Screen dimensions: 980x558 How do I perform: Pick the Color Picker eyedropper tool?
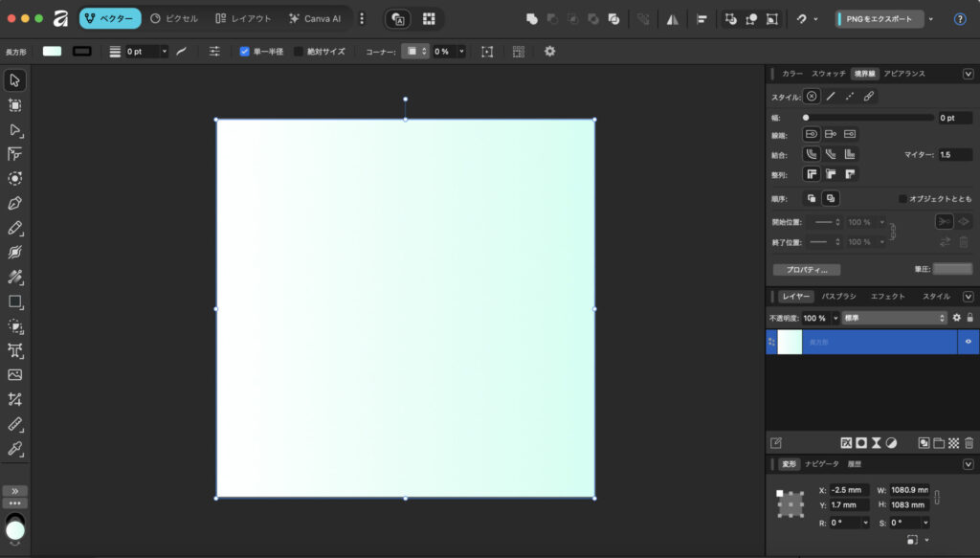pyautogui.click(x=15, y=448)
